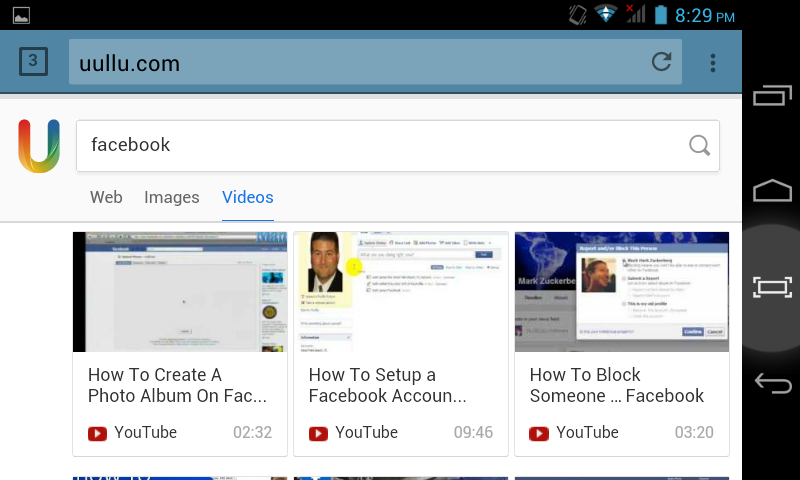This screenshot has height=480, width=800.
Task: Click YouTube label under block someone video
Action: pos(587,433)
